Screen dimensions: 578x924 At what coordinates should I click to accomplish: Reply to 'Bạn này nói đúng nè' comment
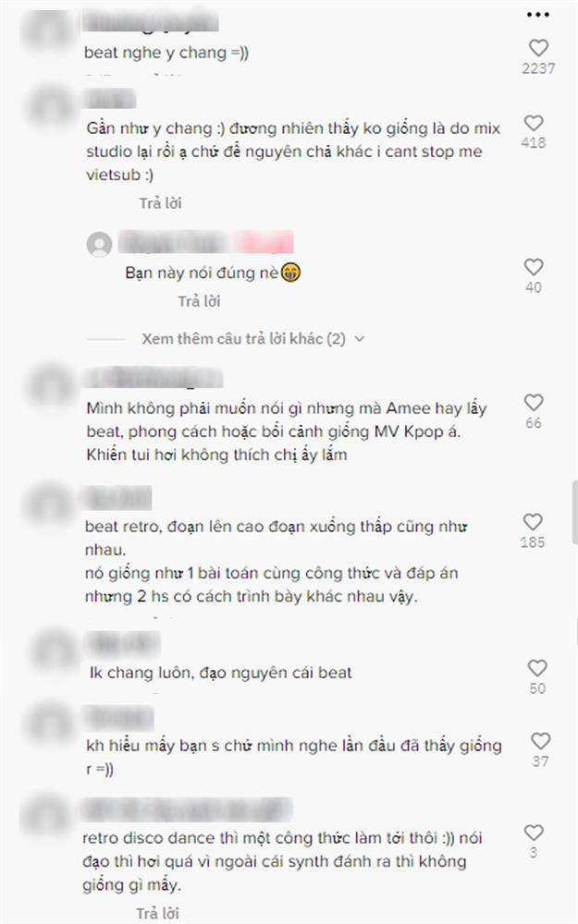tap(199, 301)
